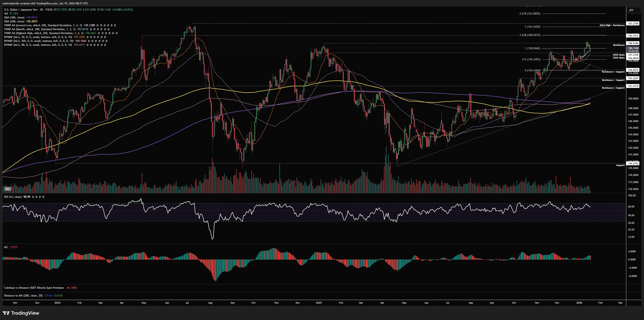
Task: Click the AO indicator label
Action: coord(6,247)
